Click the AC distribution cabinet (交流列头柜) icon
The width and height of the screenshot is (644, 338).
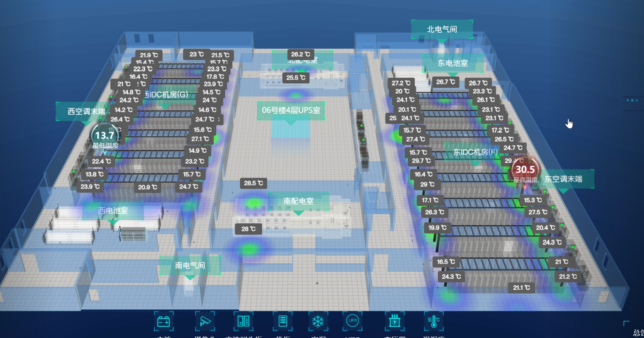pyautogui.click(x=243, y=322)
